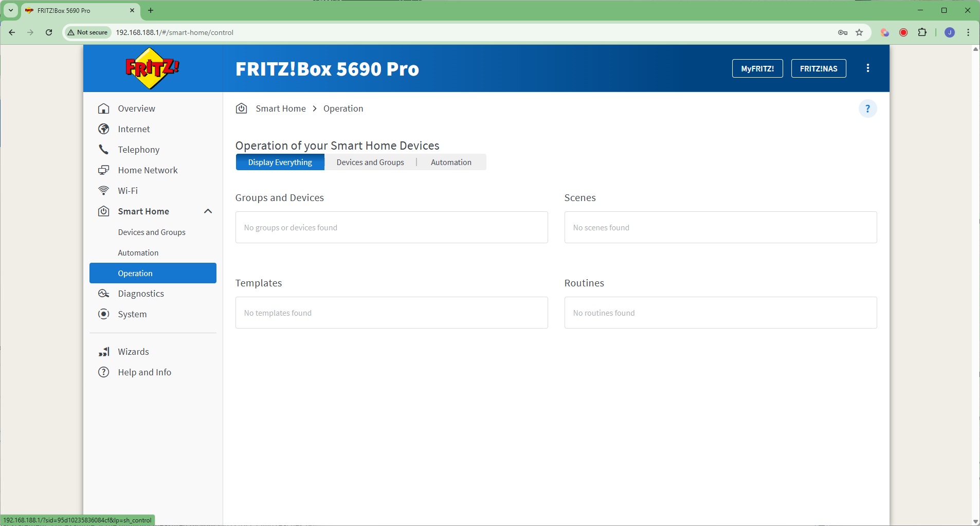Click the Help and Info question icon

tap(104, 372)
